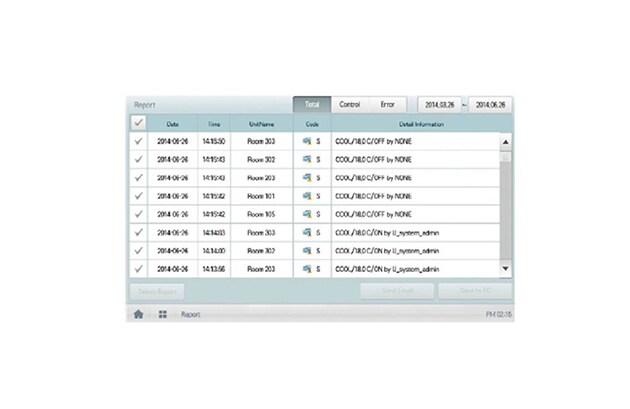Click the Delete Report button
630x409 pixels.
(157, 291)
